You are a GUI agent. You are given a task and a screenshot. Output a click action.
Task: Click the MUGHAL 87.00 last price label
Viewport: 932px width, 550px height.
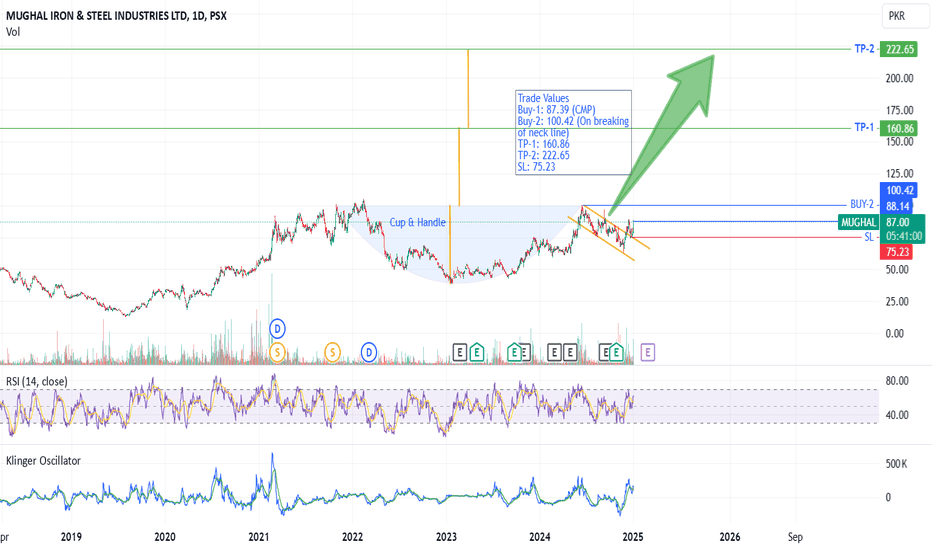pyautogui.click(x=881, y=222)
